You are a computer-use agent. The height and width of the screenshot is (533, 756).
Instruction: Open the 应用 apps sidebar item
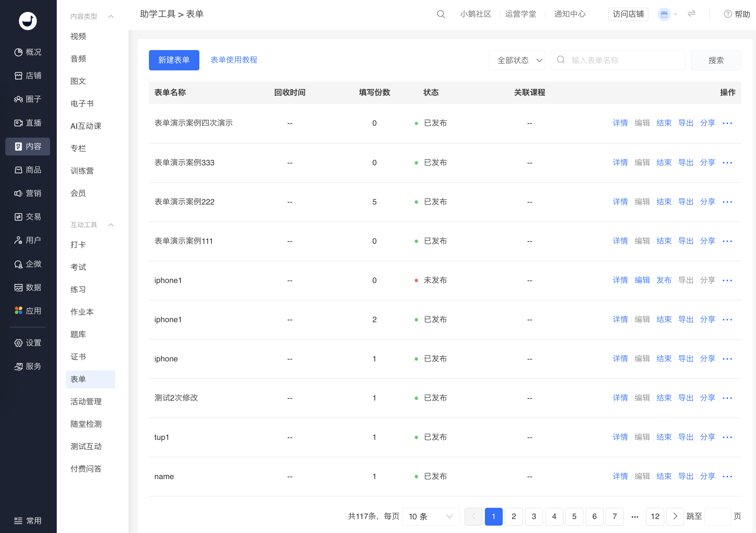coord(28,311)
